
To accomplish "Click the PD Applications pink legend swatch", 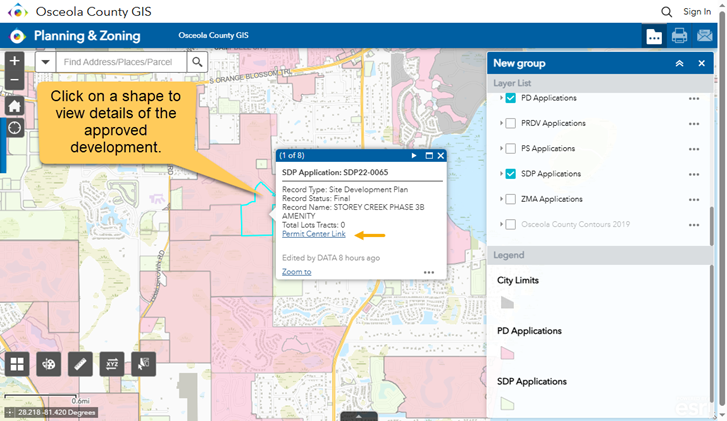I will click(507, 353).
